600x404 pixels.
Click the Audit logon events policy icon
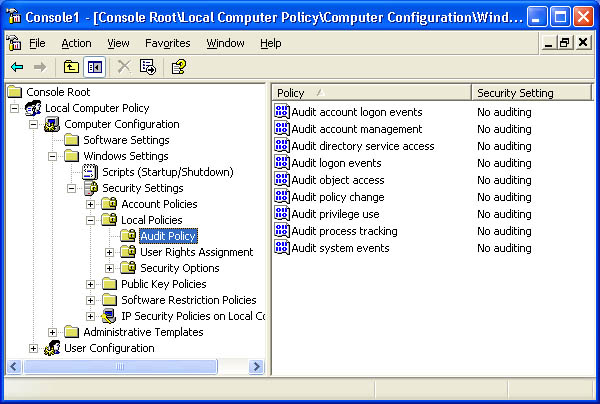[281, 163]
